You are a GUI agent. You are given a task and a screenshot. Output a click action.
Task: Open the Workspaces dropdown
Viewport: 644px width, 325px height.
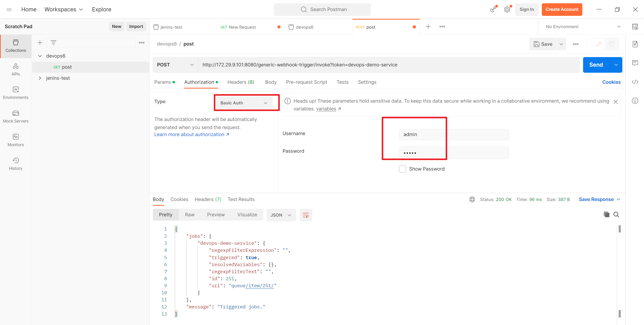tap(63, 10)
